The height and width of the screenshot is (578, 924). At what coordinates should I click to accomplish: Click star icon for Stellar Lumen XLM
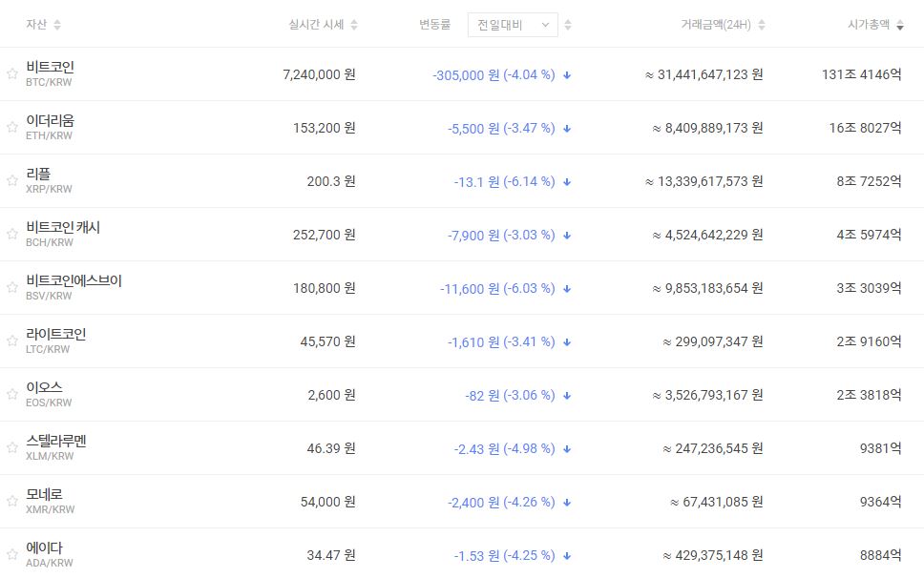click(x=12, y=447)
